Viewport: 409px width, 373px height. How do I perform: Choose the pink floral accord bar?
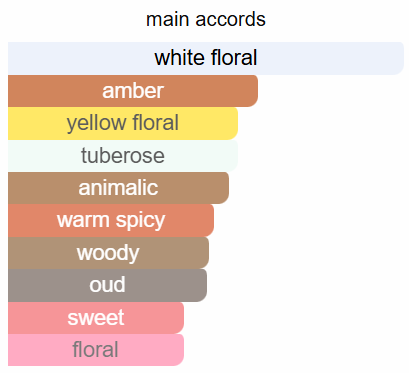(x=96, y=350)
